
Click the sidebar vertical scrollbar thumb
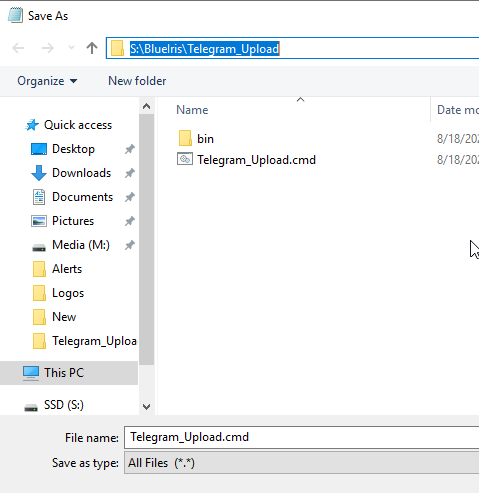pos(146,239)
